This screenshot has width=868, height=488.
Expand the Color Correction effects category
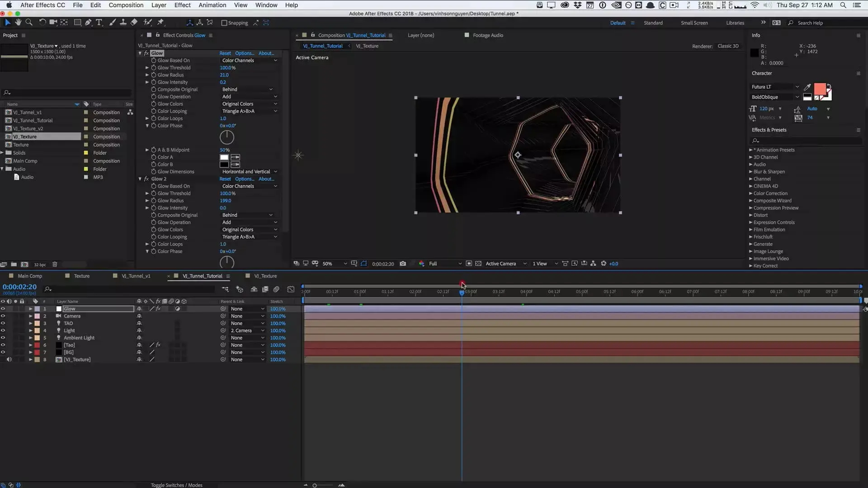(751, 193)
